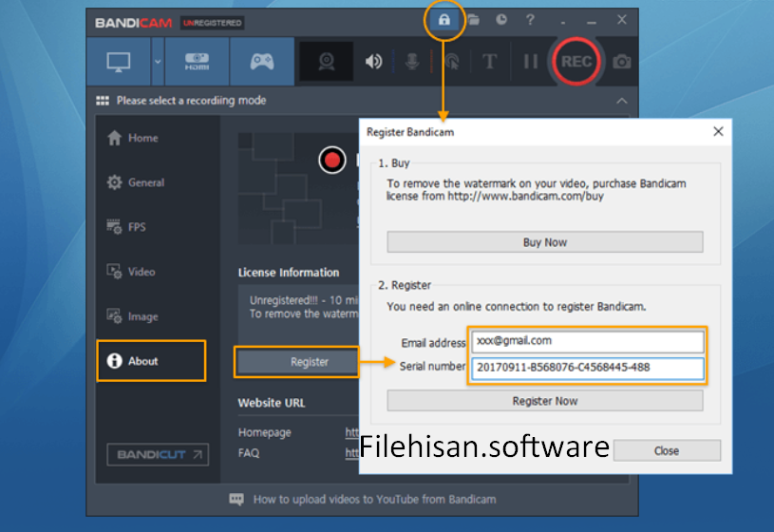Click the Home house icon
This screenshot has height=532, width=774.
click(x=115, y=138)
